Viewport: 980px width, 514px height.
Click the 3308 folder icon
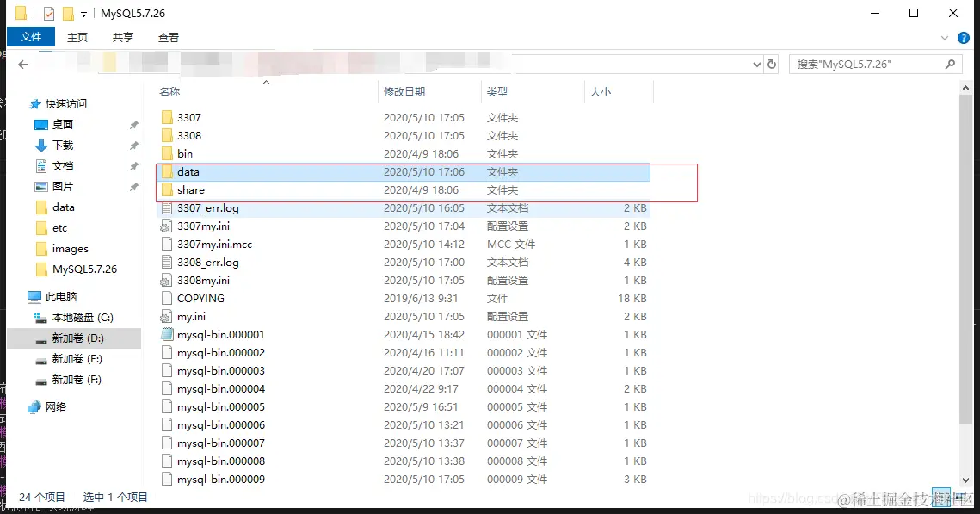click(166, 136)
